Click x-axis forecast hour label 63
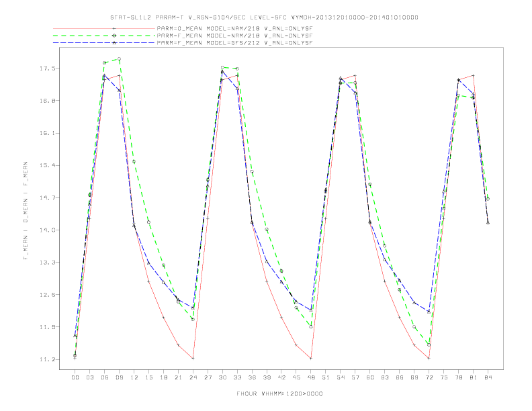 385,377
